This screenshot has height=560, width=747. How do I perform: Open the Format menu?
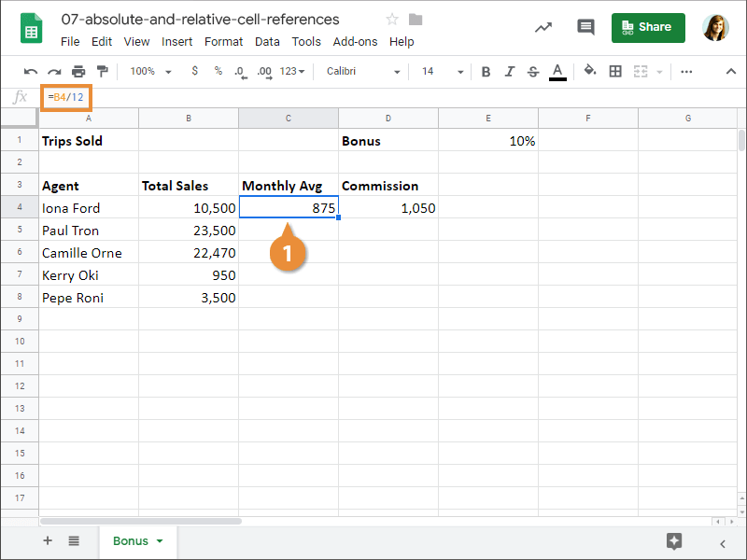coord(223,41)
